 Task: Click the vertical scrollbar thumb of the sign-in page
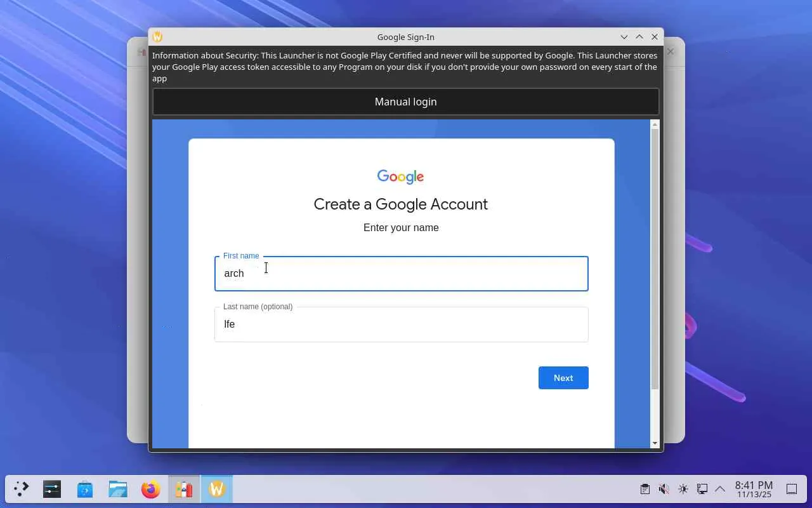(655, 259)
